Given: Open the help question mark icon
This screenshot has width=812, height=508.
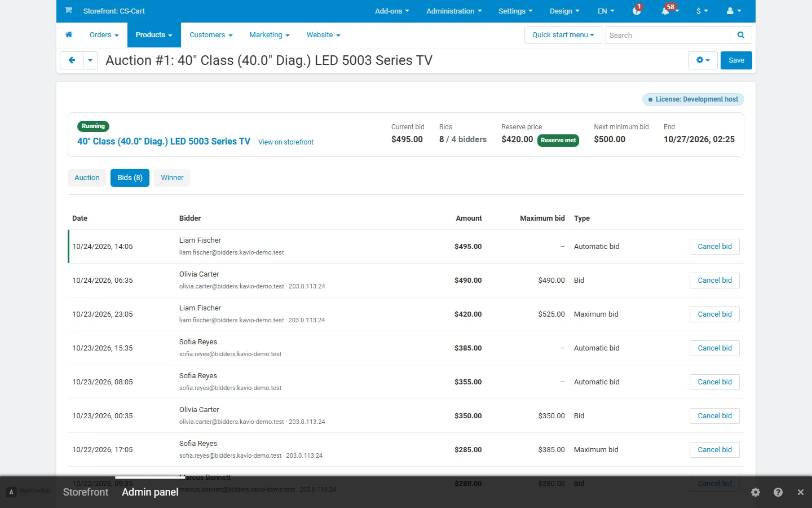Looking at the screenshot, I should (778, 492).
